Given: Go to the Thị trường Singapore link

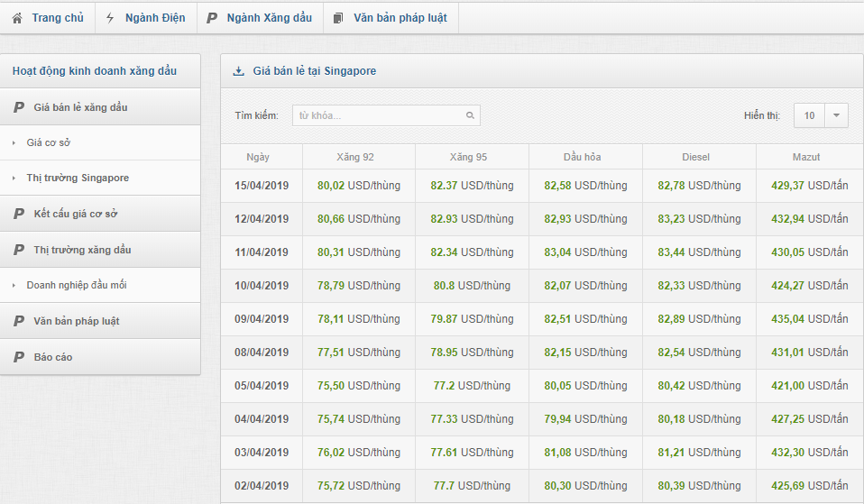Looking at the screenshot, I should (x=78, y=178).
